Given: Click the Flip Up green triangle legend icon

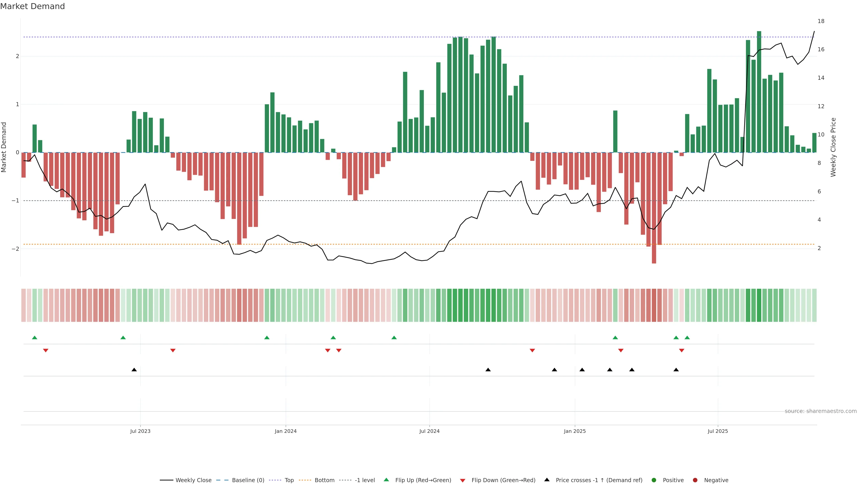Looking at the screenshot, I should click(386, 480).
